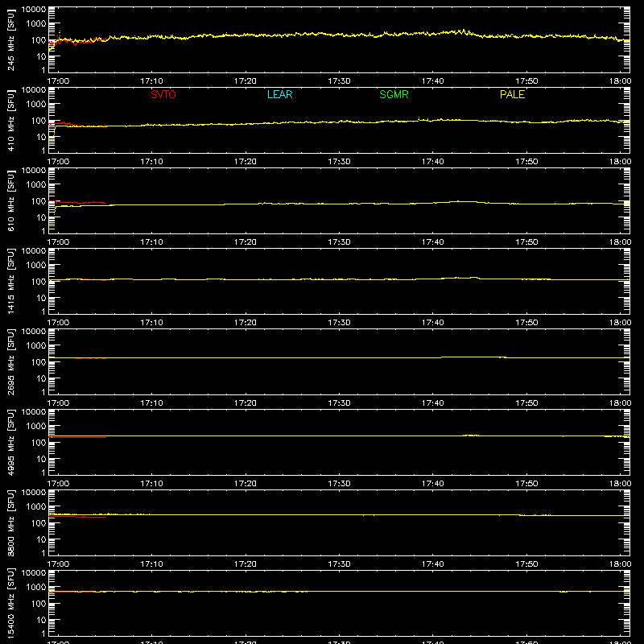
Task: Select the 15400 MHz [SFU] axis title
Action: [x=10, y=603]
